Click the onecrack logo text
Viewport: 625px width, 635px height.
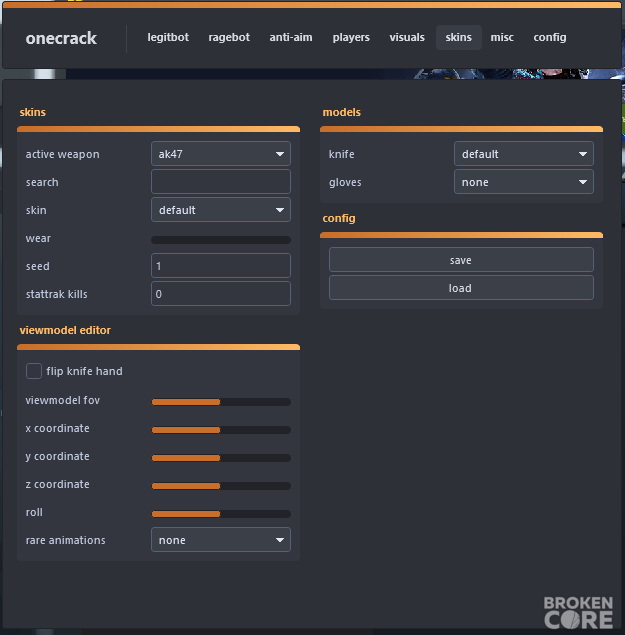click(61, 38)
